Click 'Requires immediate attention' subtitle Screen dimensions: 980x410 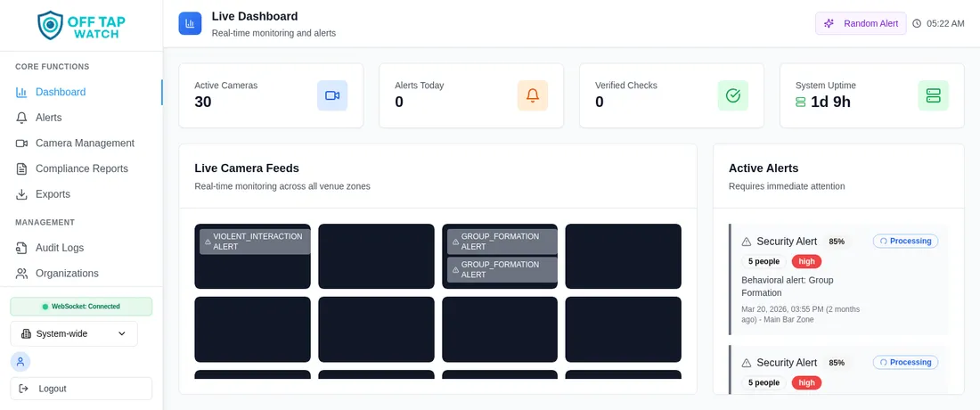point(787,186)
